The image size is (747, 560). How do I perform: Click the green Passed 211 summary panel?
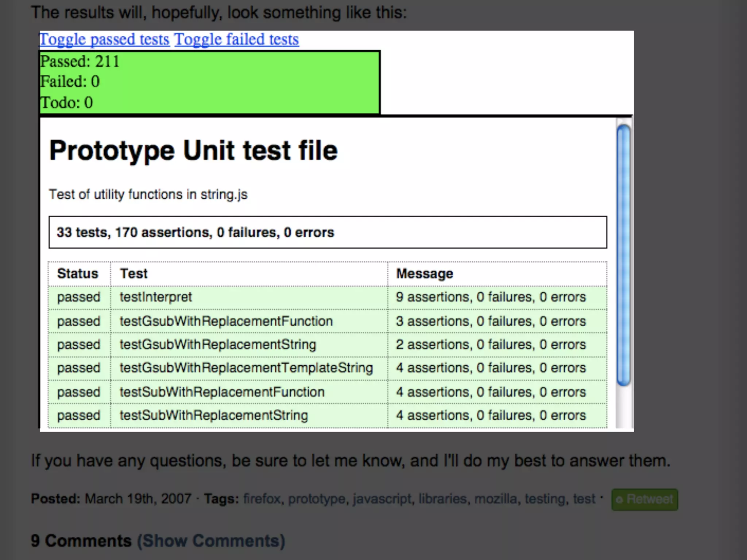(x=210, y=82)
